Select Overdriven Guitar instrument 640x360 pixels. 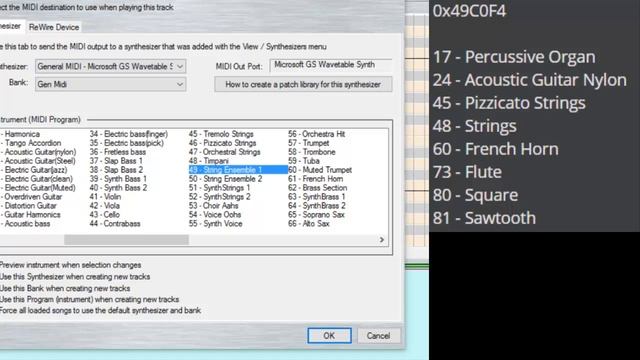[31, 197]
